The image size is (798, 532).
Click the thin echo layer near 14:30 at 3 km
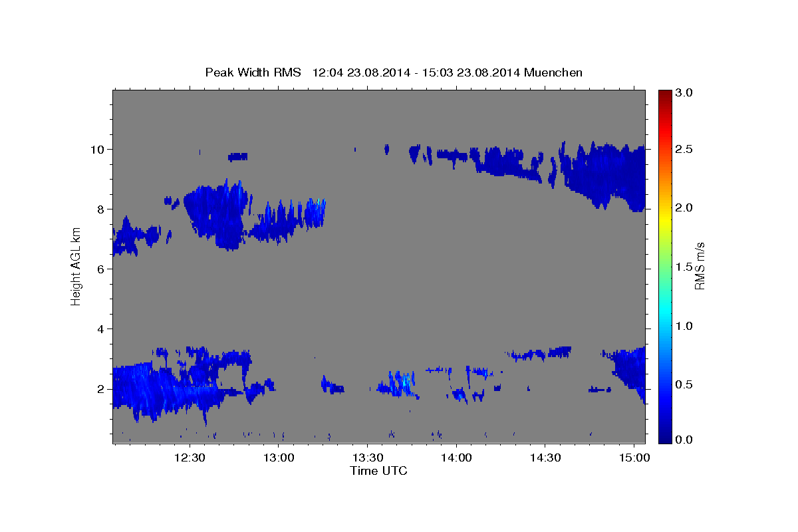pyautogui.click(x=539, y=352)
